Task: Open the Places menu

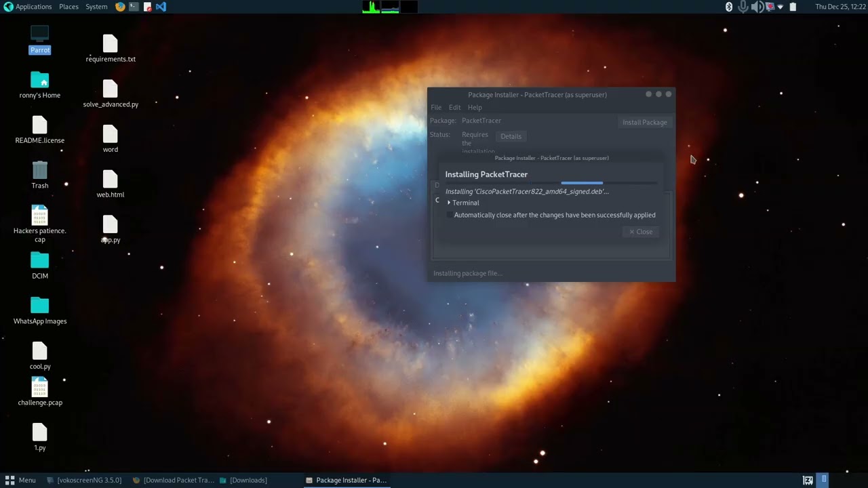Action: tap(68, 7)
